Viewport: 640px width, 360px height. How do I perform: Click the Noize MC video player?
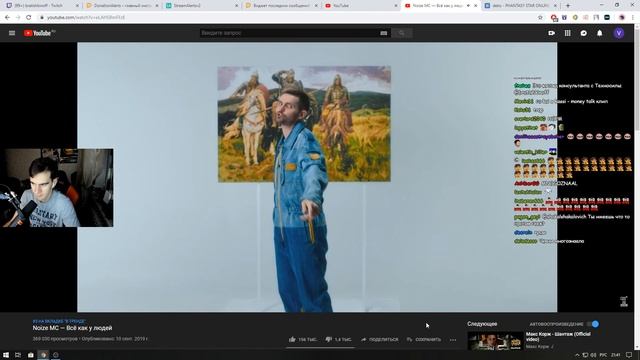point(317,177)
